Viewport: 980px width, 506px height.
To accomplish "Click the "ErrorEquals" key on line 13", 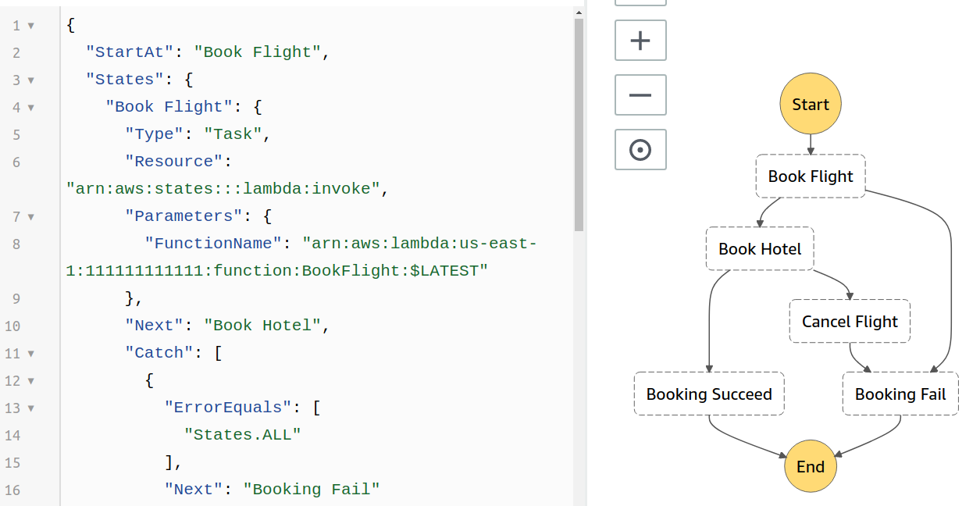I will pos(227,408).
